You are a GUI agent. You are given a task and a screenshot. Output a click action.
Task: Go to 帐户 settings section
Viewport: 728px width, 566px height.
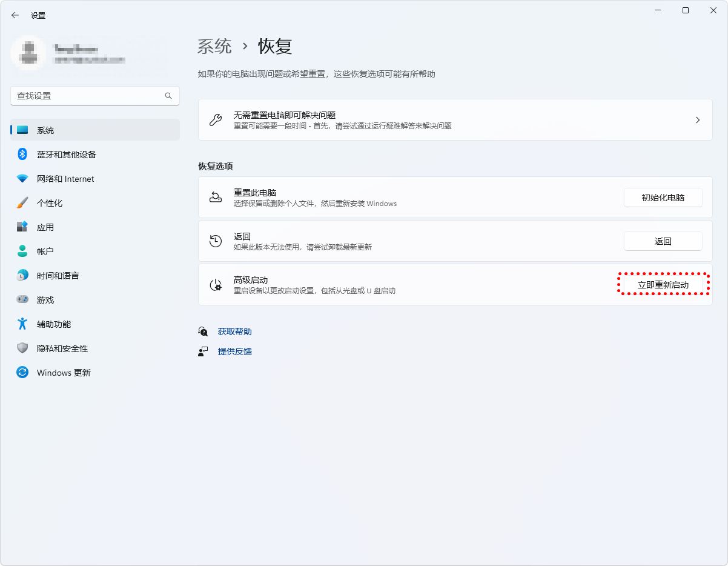(x=45, y=251)
